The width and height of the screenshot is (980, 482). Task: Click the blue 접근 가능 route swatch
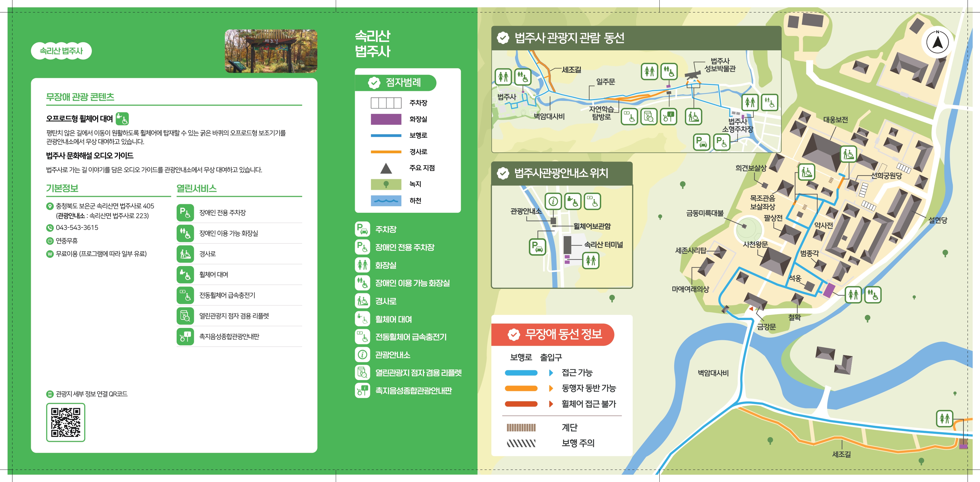tap(521, 373)
